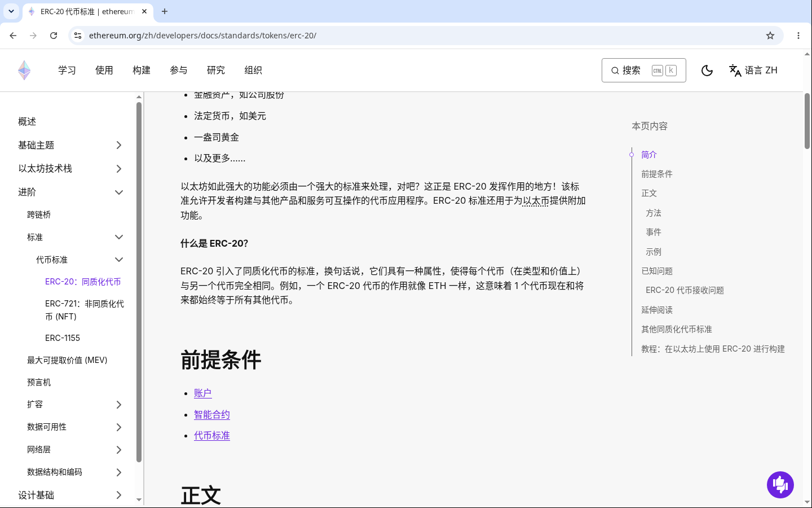Expand the 数据结构和编码 sidebar section

(x=119, y=472)
